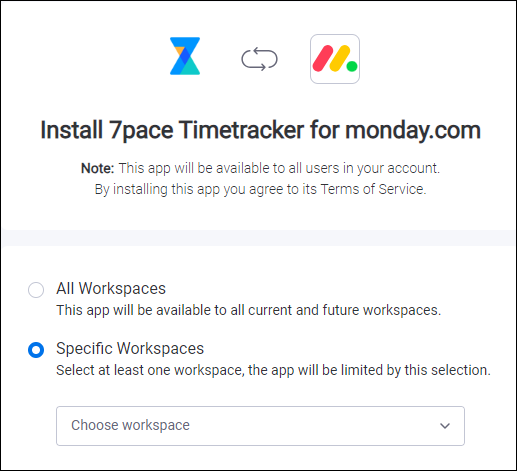
Task: Click the All Workspaces label text
Action: coord(111,288)
